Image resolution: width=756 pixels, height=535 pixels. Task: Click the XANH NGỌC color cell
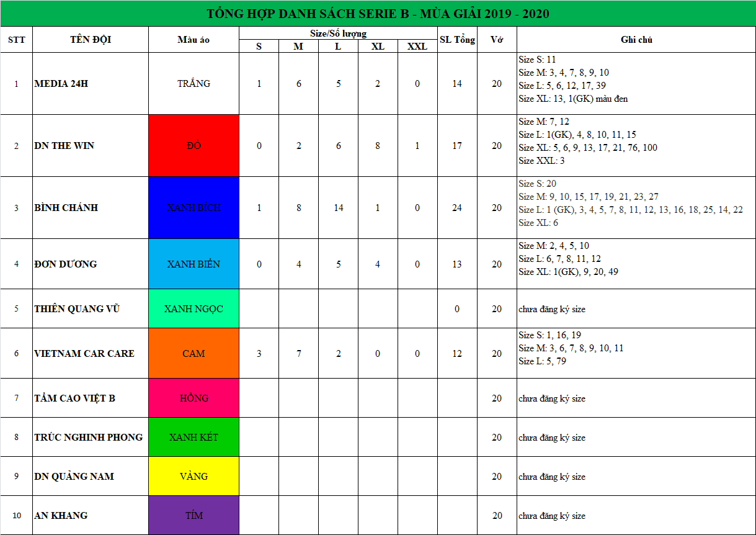[193, 309]
